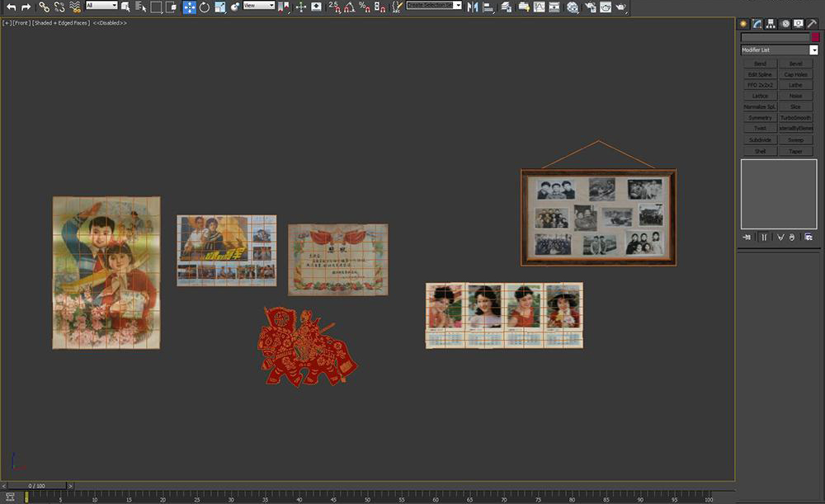
Task: Click the Edit Spline modifier button
Action: point(760,75)
